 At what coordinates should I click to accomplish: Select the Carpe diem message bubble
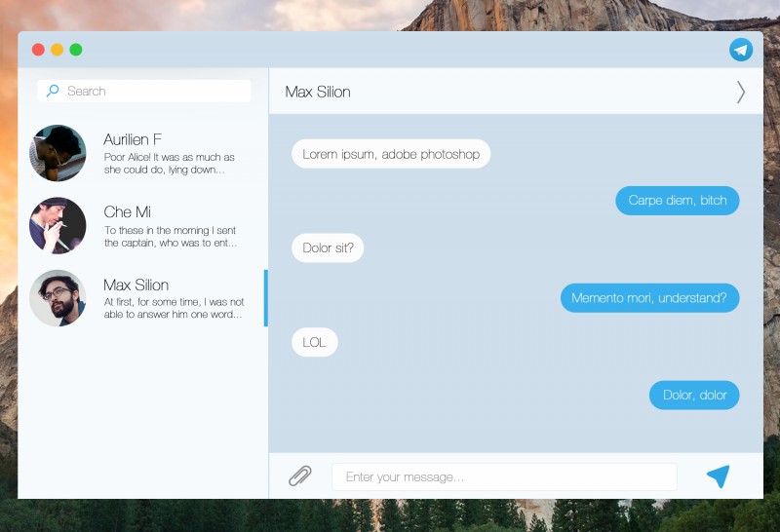click(678, 201)
